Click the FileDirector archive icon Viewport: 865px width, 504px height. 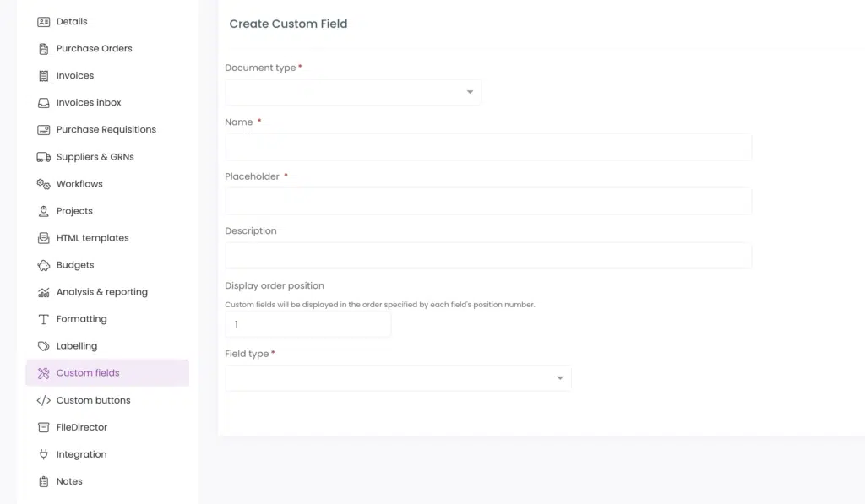click(x=44, y=427)
